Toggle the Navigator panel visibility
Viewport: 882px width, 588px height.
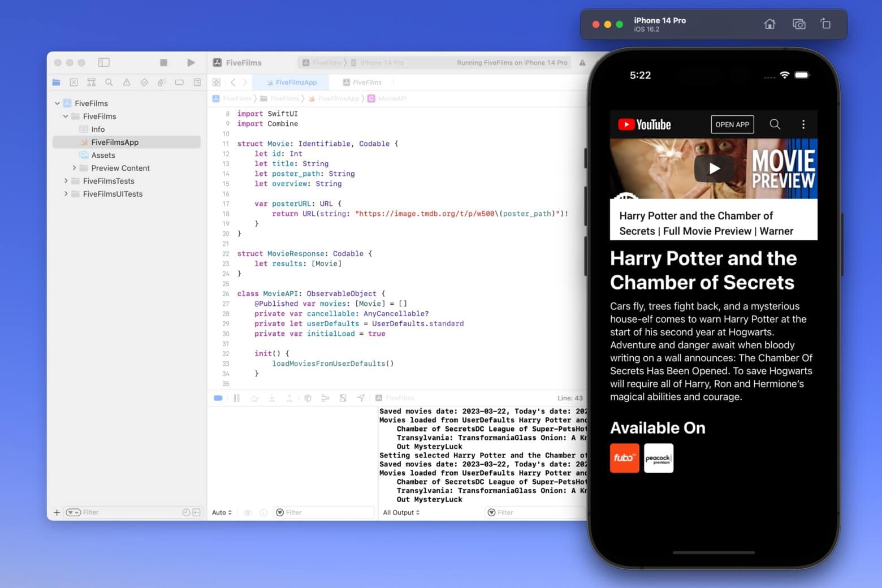tap(104, 62)
